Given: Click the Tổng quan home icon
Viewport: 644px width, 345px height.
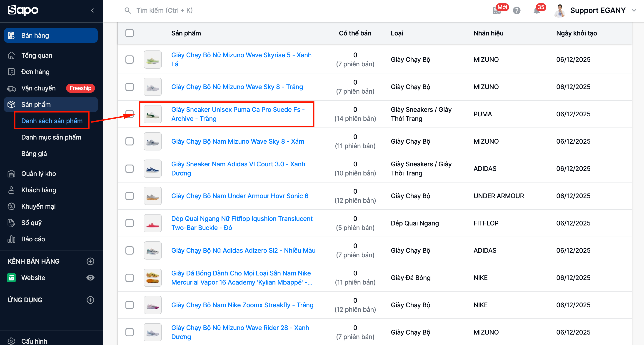Looking at the screenshot, I should point(11,55).
